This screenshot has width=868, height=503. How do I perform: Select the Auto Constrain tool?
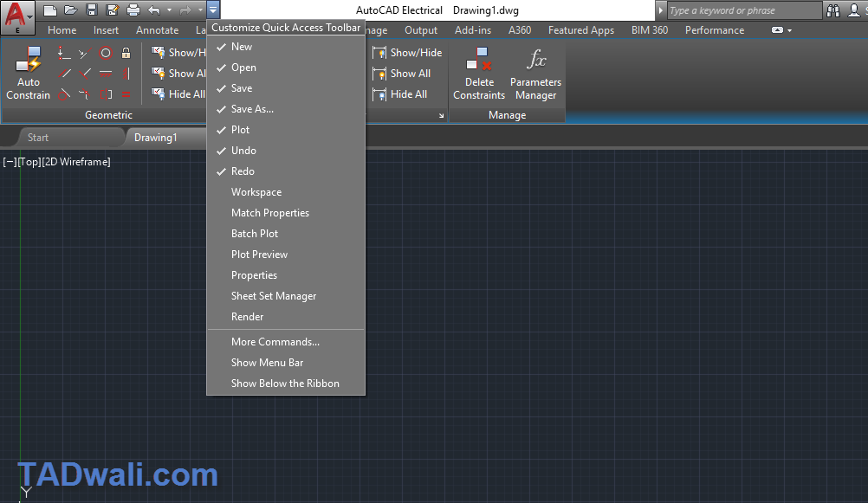click(28, 74)
